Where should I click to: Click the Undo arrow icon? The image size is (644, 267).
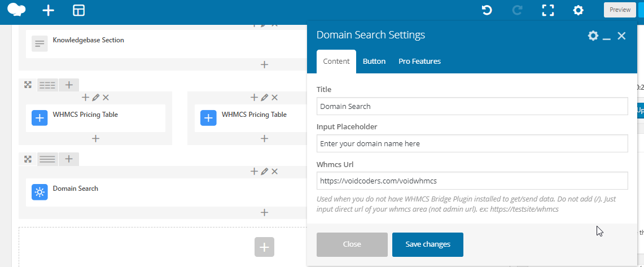point(487,10)
